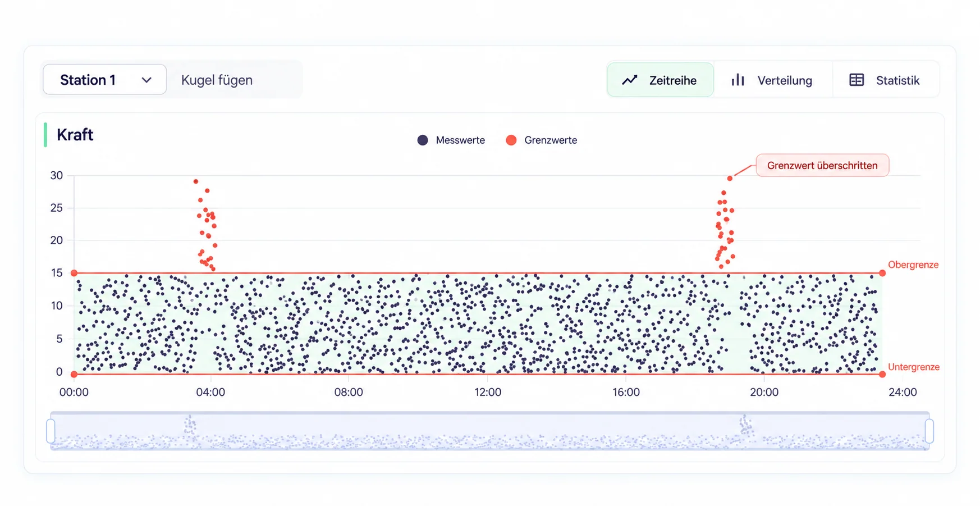Click the Obergrenze line label
The image size is (980, 506).
(x=913, y=265)
